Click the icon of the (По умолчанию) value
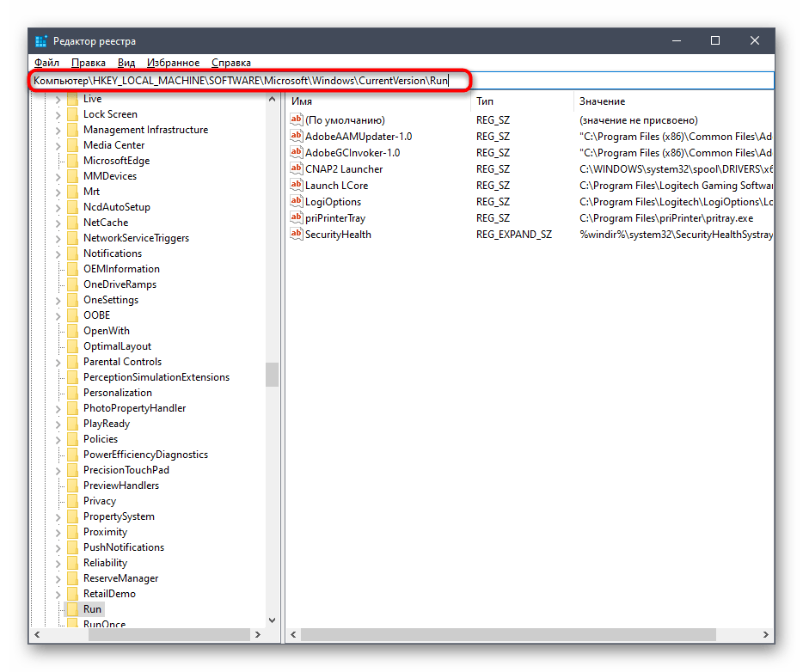The width and height of the screenshot is (803, 672). (x=296, y=119)
